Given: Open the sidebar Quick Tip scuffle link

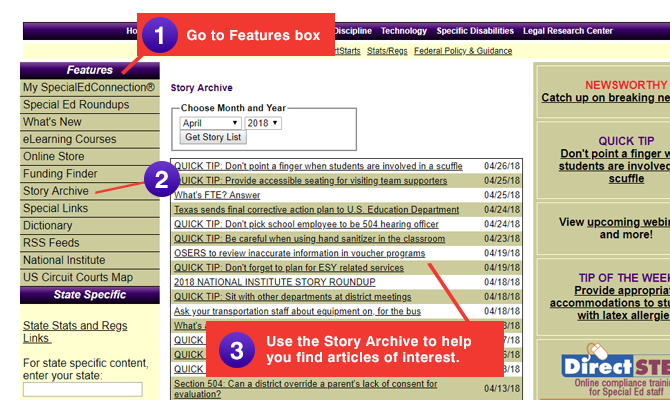Looking at the screenshot, I should point(615,166).
